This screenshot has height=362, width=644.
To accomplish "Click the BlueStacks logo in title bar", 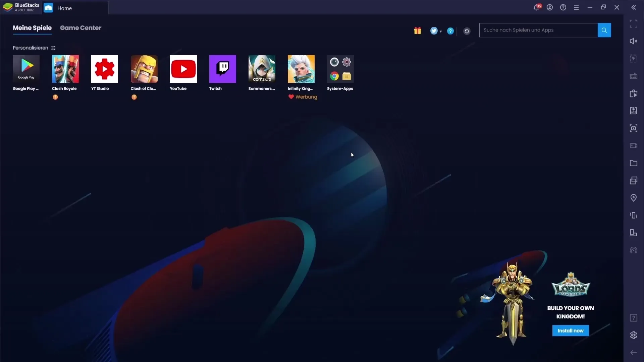I will (7, 7).
